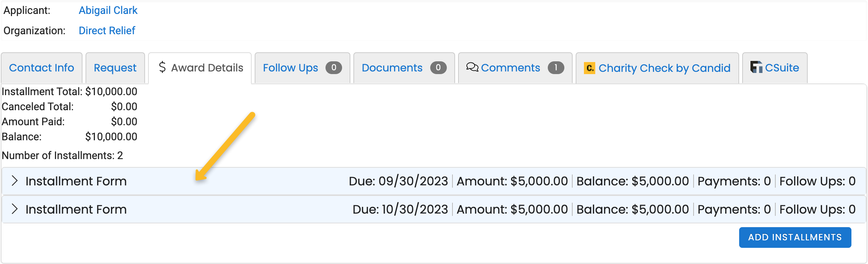This screenshot has width=868, height=264.
Task: Expand the 10/30/2023 installment chevron
Action: click(15, 209)
